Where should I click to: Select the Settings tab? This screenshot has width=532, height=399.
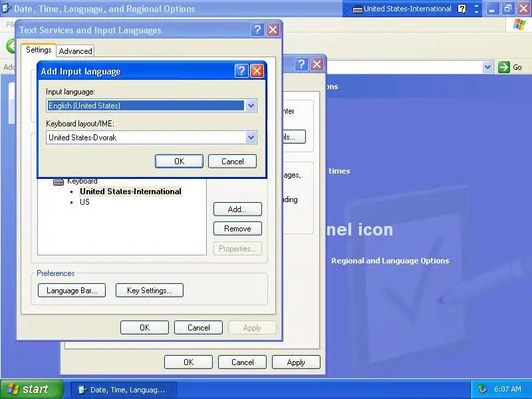(39, 50)
